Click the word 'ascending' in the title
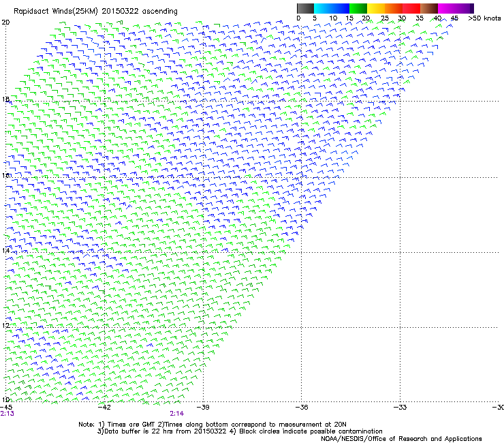This screenshot has height=443, width=504. click(160, 12)
